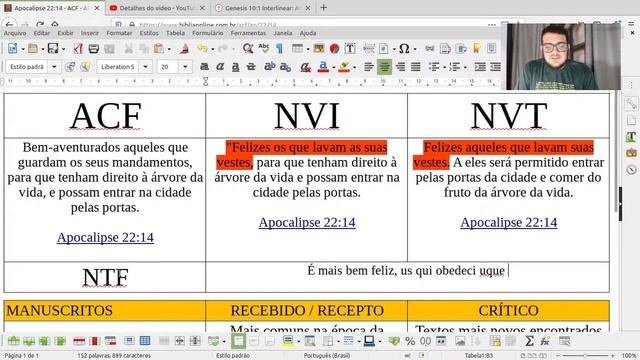Open a new browser tab with plus
The image size is (640, 360).
click(x=324, y=7)
